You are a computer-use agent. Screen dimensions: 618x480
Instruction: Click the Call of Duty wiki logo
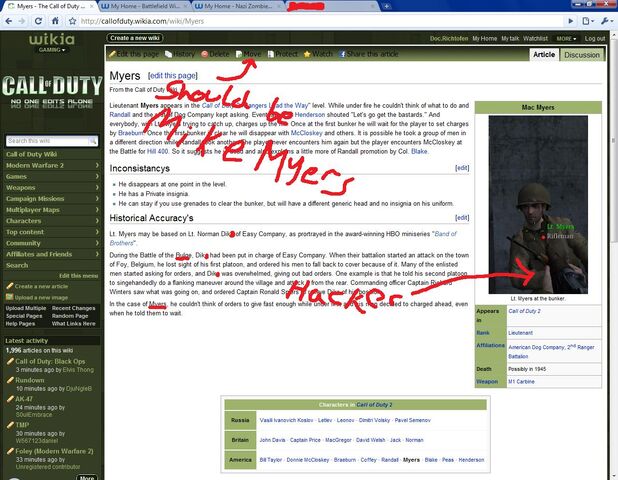(52, 91)
